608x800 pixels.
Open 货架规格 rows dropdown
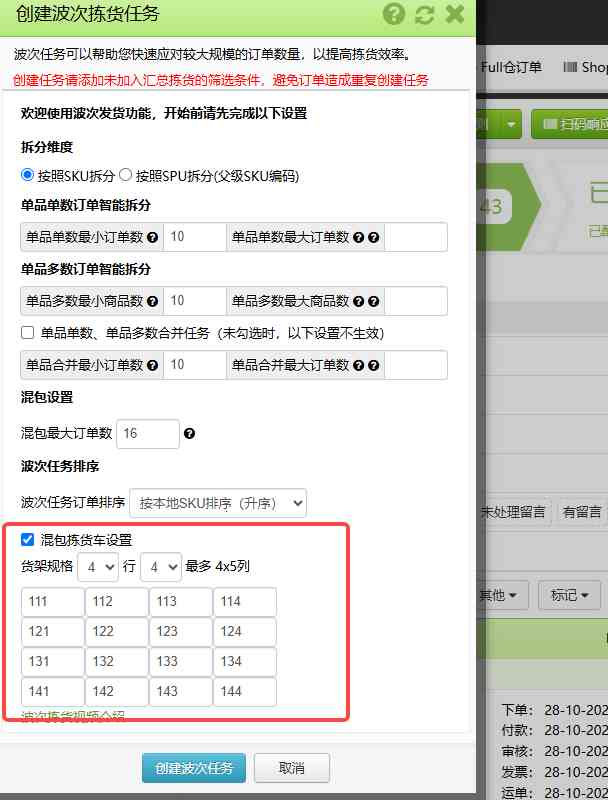98,567
